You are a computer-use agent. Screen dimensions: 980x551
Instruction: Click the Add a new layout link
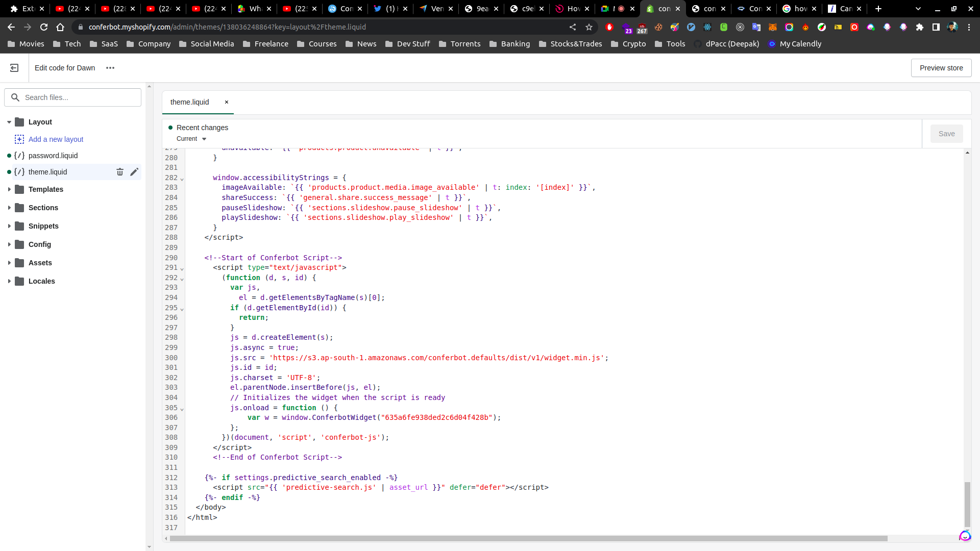click(x=56, y=139)
